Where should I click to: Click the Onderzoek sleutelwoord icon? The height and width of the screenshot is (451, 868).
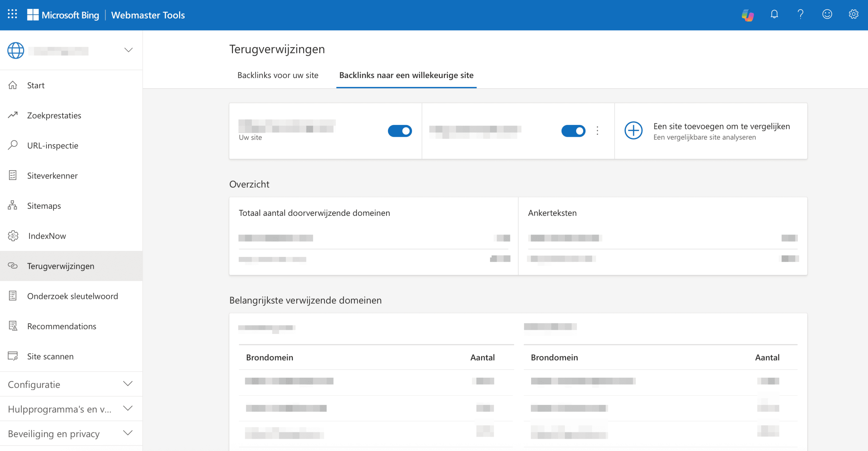pos(13,296)
